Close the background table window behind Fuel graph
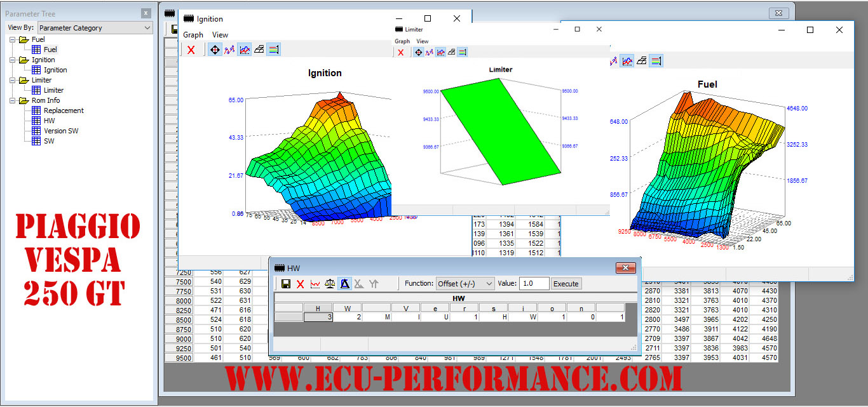 point(778,13)
